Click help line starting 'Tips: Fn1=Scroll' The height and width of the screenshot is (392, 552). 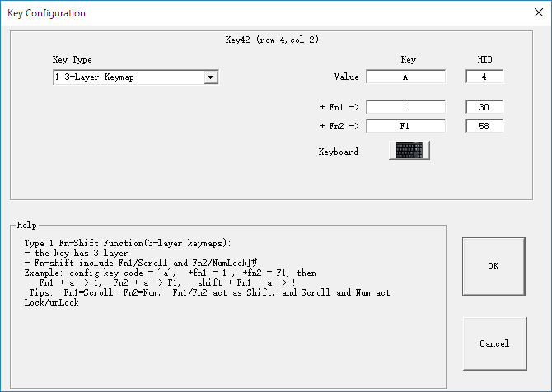pyautogui.click(x=209, y=293)
